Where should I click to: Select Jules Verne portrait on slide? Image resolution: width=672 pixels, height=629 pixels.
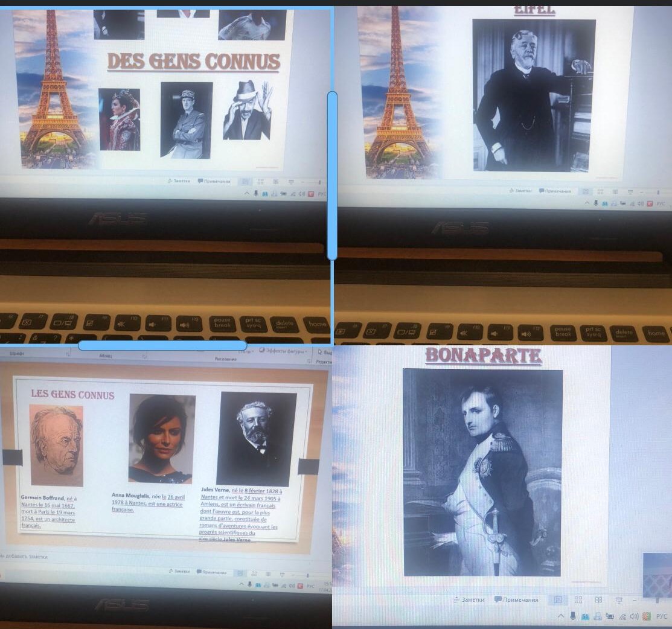256,439
